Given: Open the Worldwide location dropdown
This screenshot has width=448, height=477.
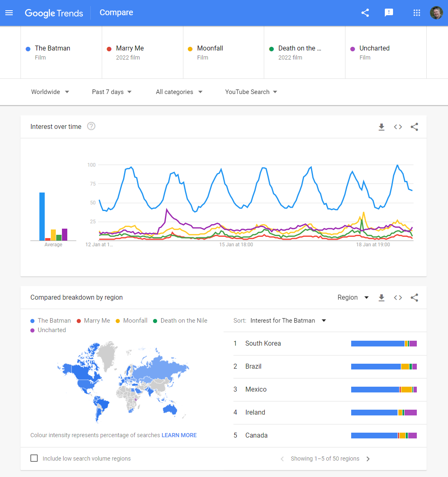Looking at the screenshot, I should pos(50,92).
